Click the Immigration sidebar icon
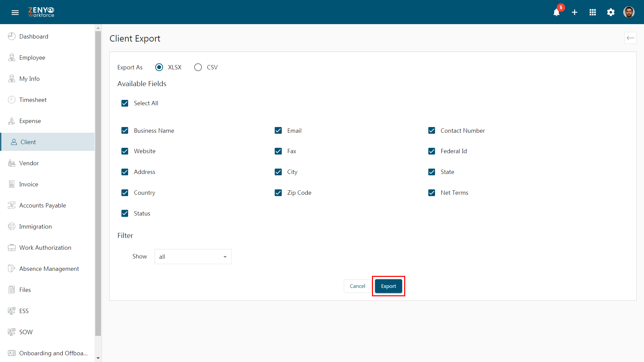 [x=12, y=226]
